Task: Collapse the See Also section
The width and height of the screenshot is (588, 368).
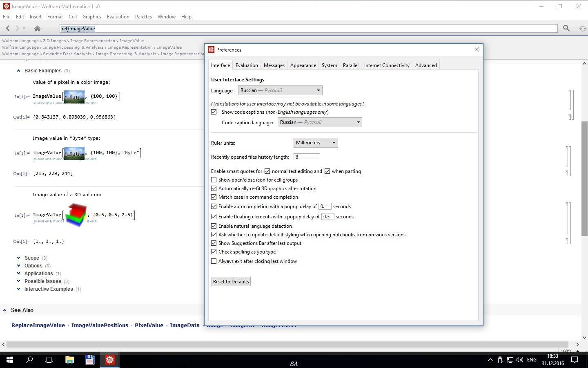Action: (x=4, y=310)
